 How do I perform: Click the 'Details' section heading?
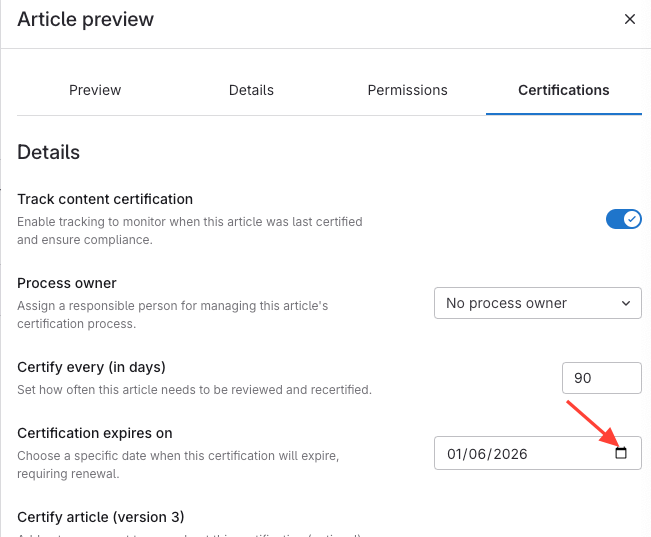click(x=48, y=153)
